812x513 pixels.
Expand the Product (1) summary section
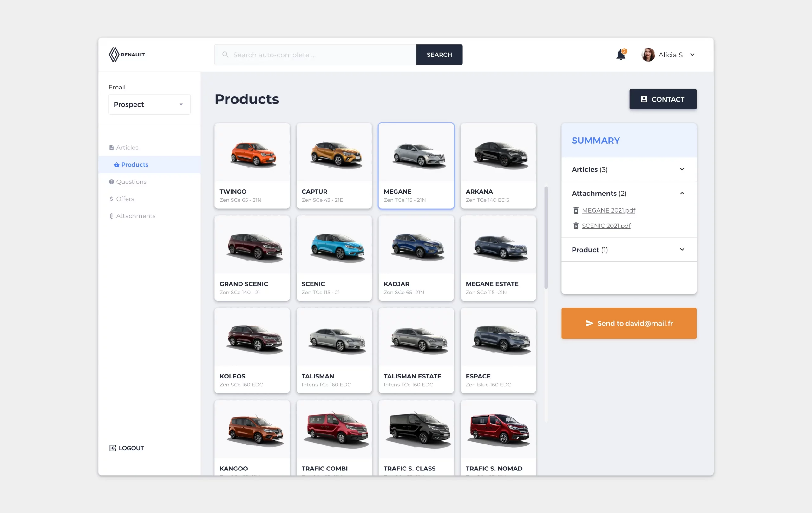pyautogui.click(x=682, y=250)
